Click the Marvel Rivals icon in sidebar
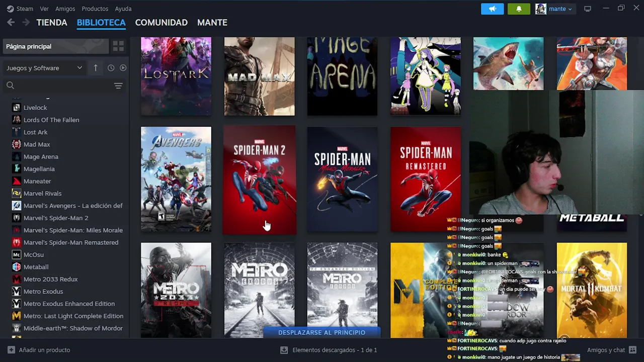The image size is (644, 362). (x=17, y=194)
